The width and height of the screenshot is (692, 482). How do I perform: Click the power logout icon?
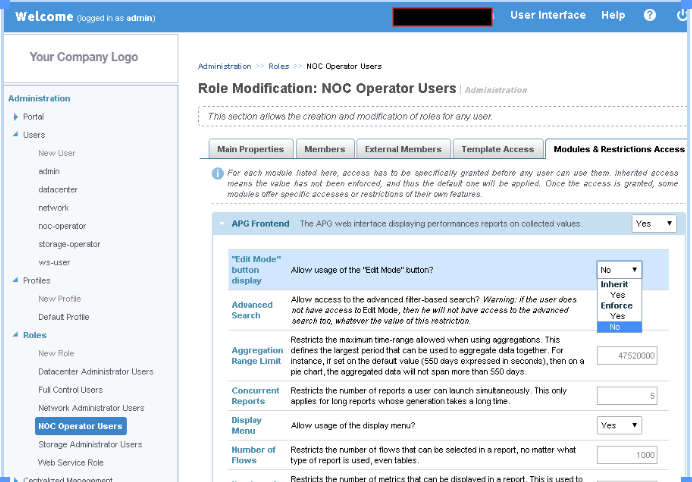point(681,16)
